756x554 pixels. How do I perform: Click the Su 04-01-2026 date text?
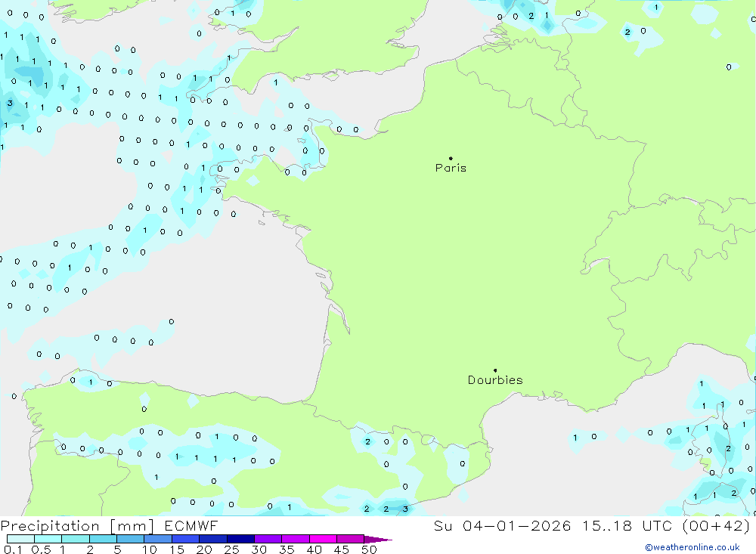coord(502,525)
